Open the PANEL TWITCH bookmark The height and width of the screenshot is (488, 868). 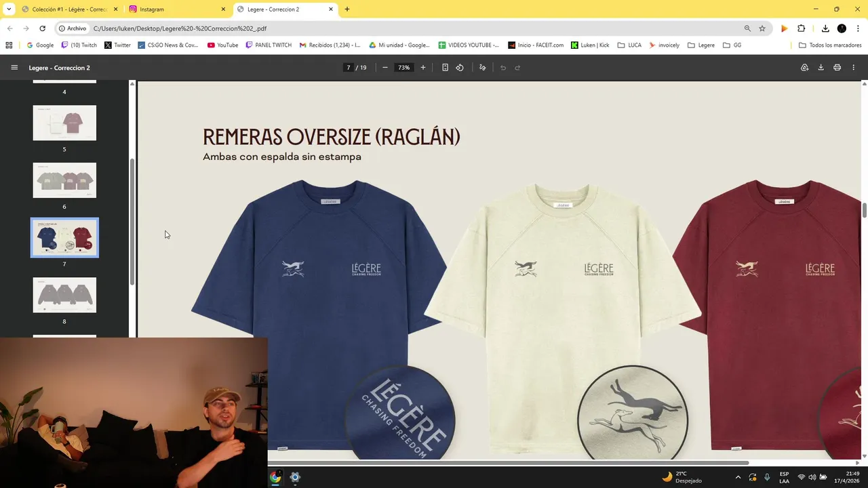coord(269,45)
